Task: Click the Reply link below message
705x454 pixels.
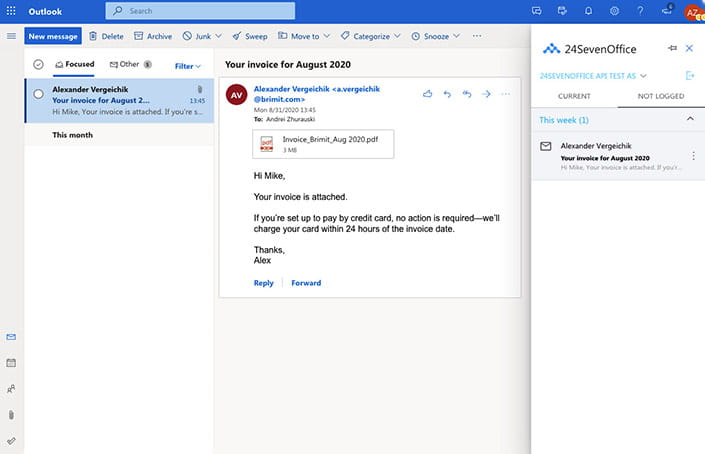Action: tap(263, 283)
